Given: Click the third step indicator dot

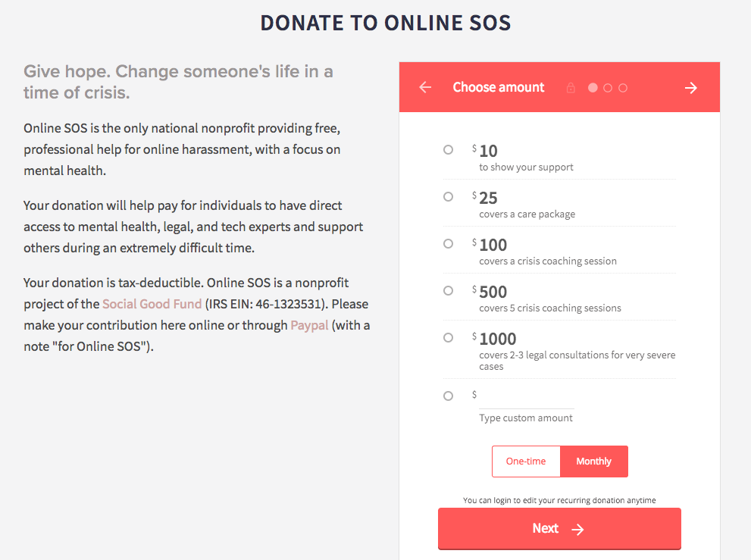Looking at the screenshot, I should click(622, 88).
